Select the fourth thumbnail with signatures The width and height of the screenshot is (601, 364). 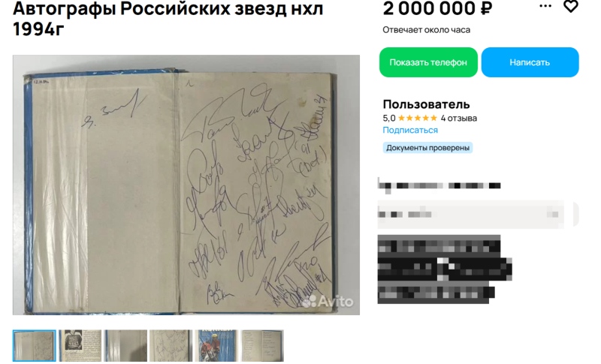coord(171,346)
